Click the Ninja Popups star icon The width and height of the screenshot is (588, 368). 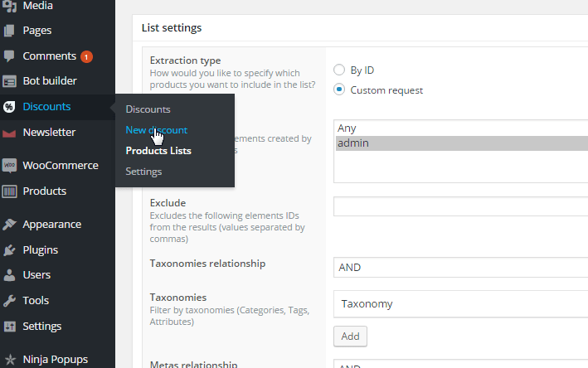pyautogui.click(x=10, y=360)
